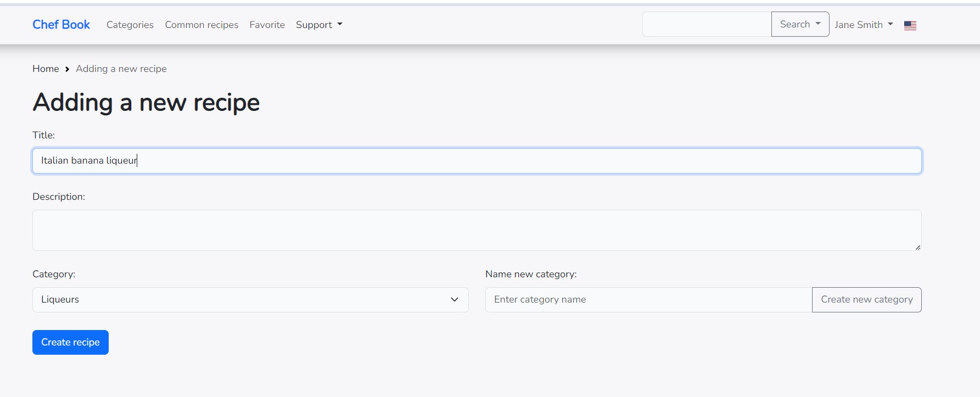Click the chevron arrow in the Category select
Viewport: 980px width, 397px height.
454,300
